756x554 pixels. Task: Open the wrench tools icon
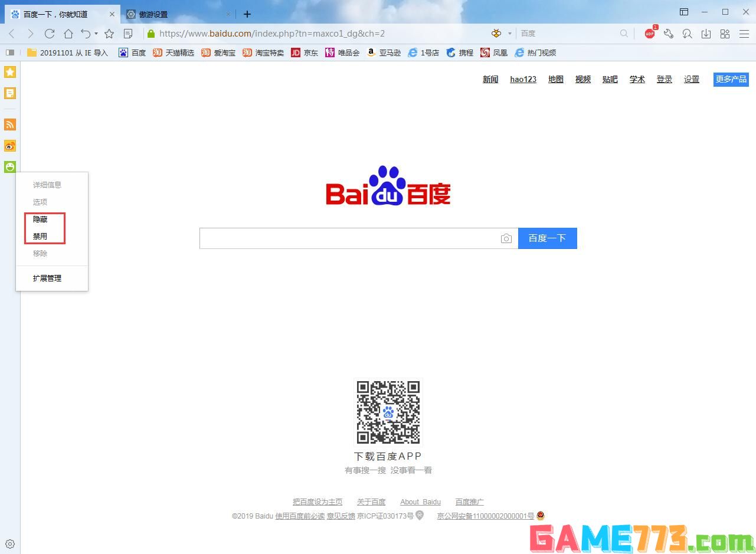pos(669,34)
